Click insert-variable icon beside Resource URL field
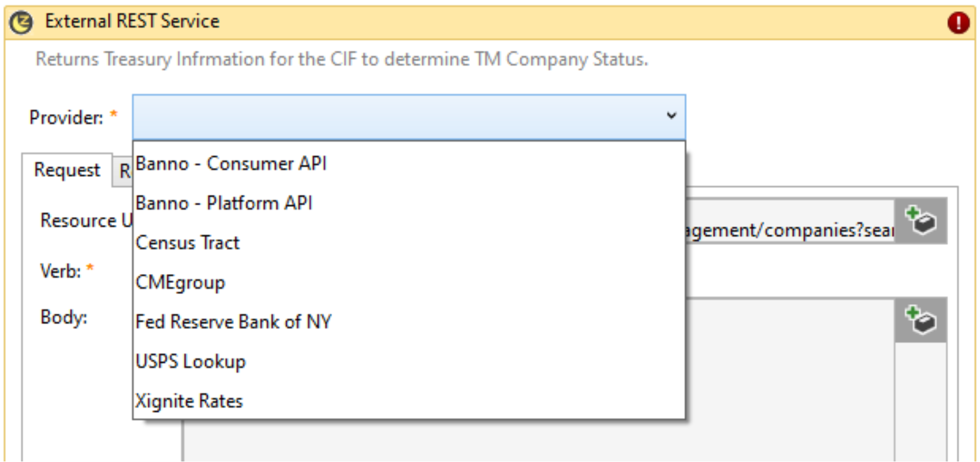This screenshot has height=462, width=980. click(x=920, y=221)
